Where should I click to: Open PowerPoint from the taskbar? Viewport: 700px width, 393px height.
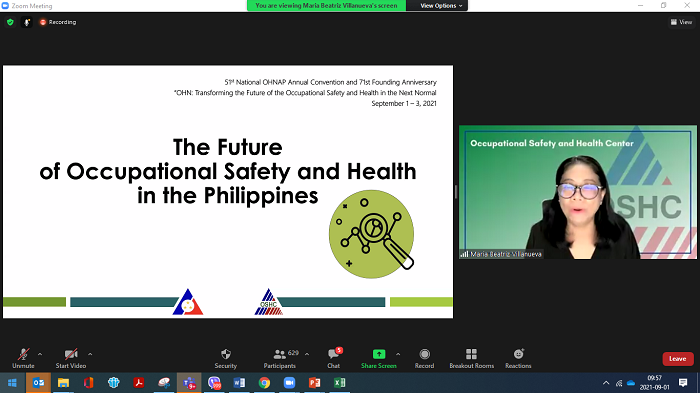click(315, 383)
